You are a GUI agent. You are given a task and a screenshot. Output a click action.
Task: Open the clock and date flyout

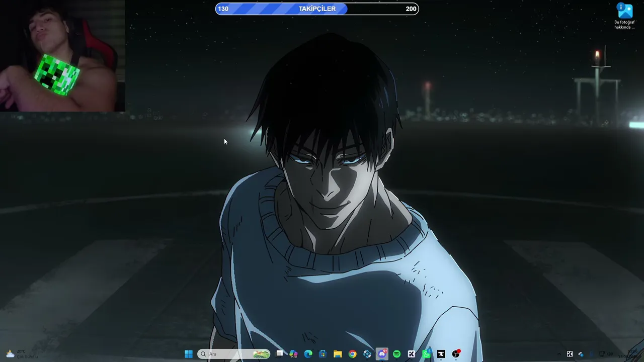[629, 354]
